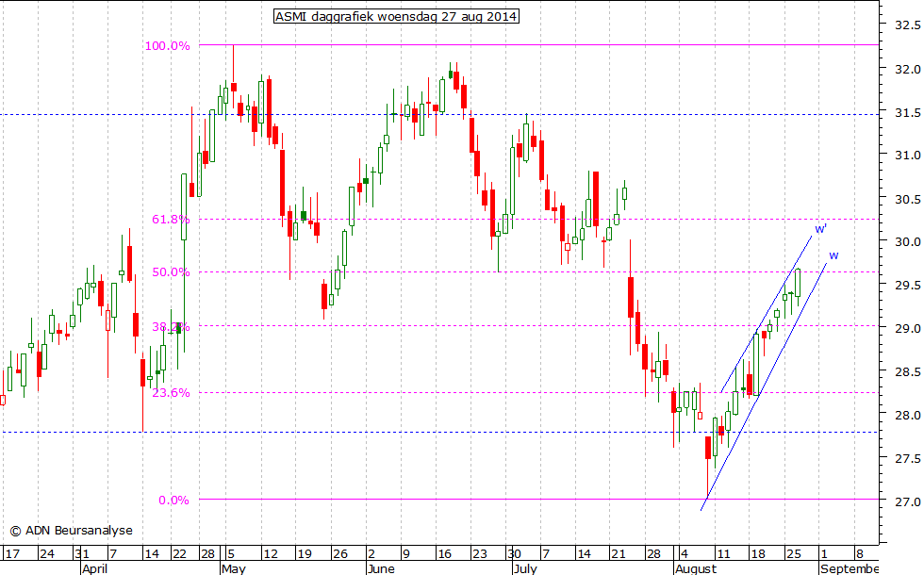Select the "61.8%" Fibonacci level label
This screenshot has height=575, width=924.
[x=171, y=219]
